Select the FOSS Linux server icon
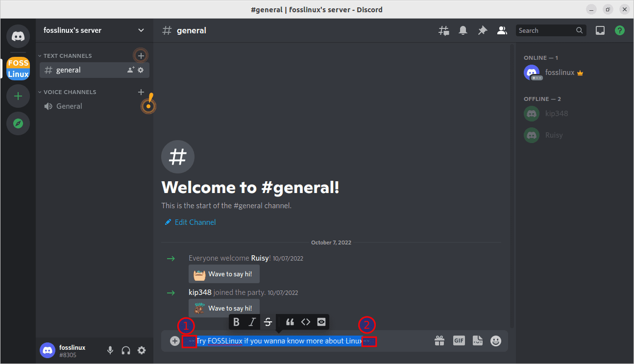634x364 pixels. point(18,69)
